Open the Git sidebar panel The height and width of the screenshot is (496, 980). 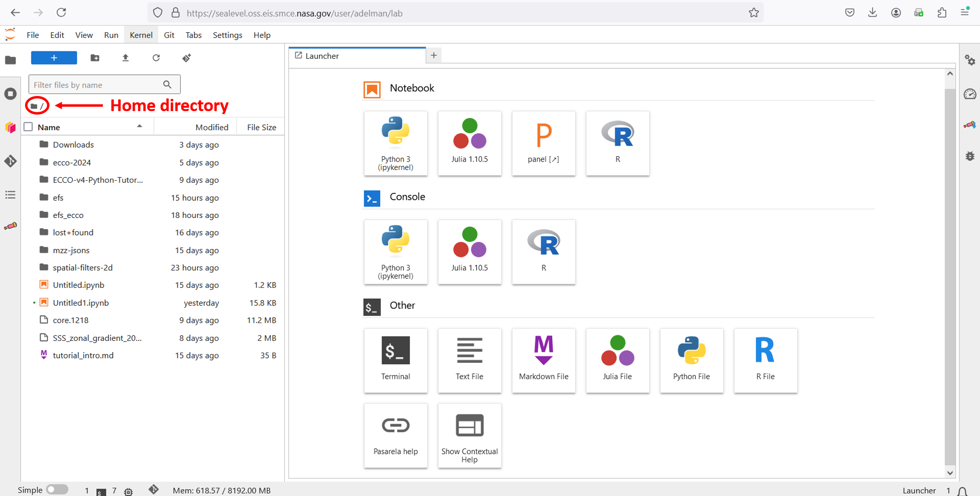pos(10,161)
